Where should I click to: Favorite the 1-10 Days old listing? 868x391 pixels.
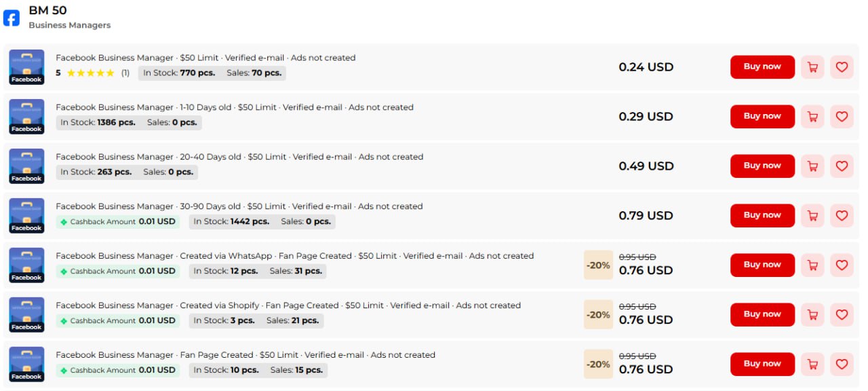[x=842, y=117]
